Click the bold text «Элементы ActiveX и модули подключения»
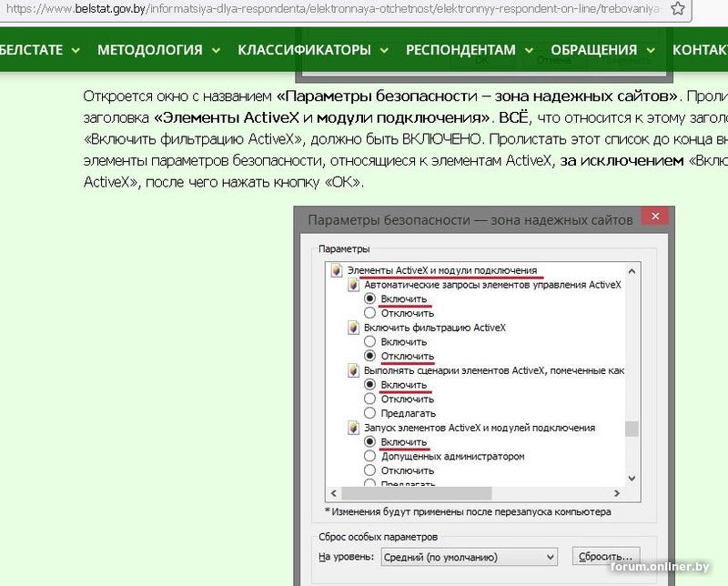The width and height of the screenshot is (728, 586). (321, 117)
